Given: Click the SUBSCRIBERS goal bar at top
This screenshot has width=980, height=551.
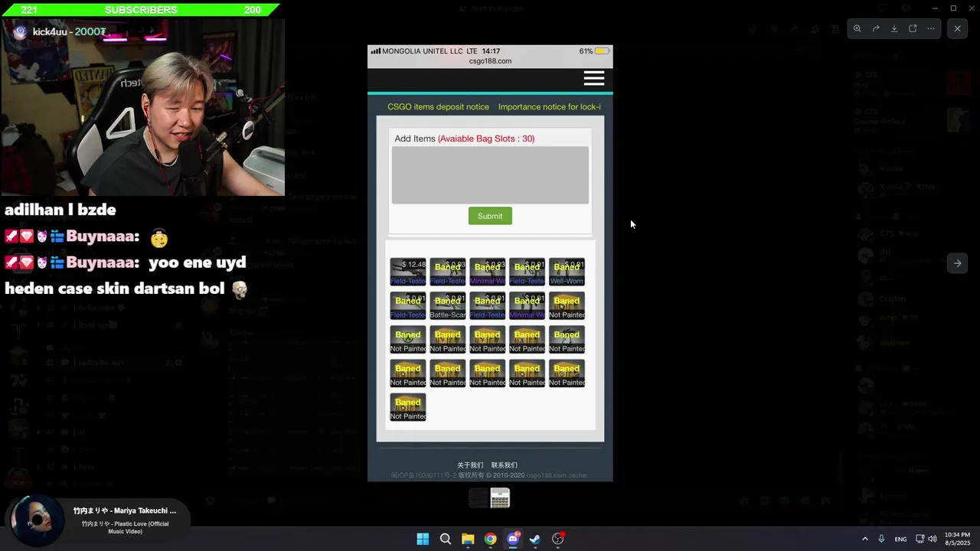Looking at the screenshot, I should [140, 10].
